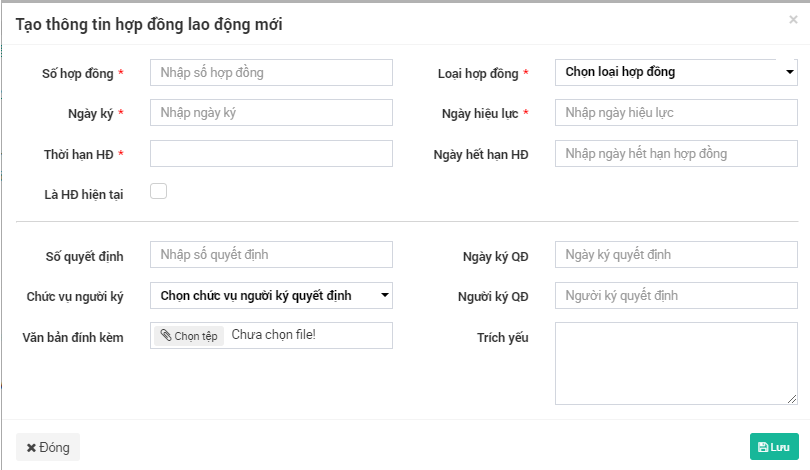The image size is (810, 470).
Task: Click the dialog title 'Tạo thông tin hợp đồng lao động mới'
Action: [149, 25]
